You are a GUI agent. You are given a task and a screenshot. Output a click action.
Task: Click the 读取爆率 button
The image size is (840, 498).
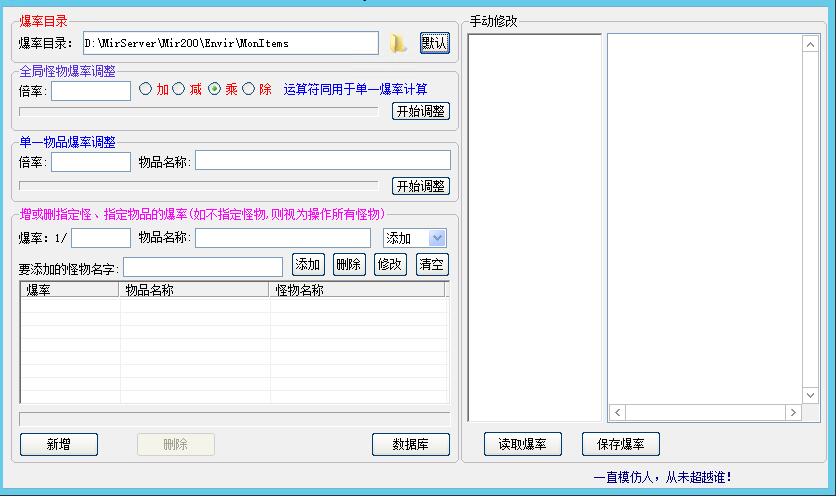click(522, 445)
